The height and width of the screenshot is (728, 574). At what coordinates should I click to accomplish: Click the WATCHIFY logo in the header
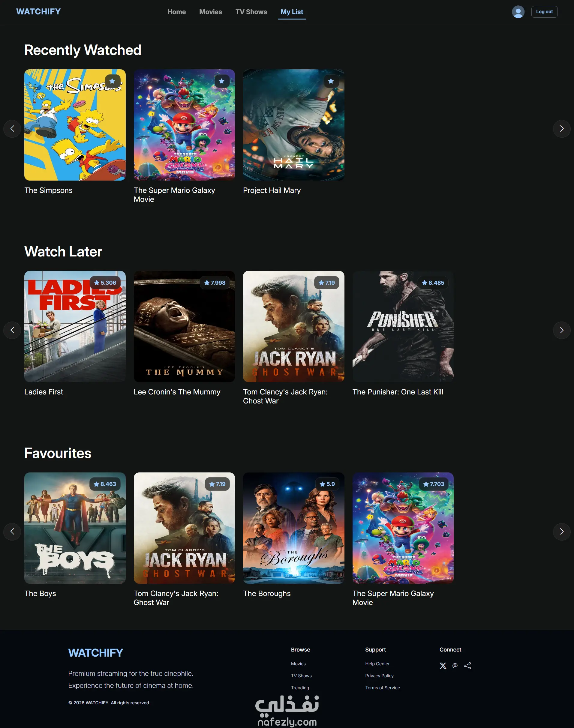(x=39, y=12)
